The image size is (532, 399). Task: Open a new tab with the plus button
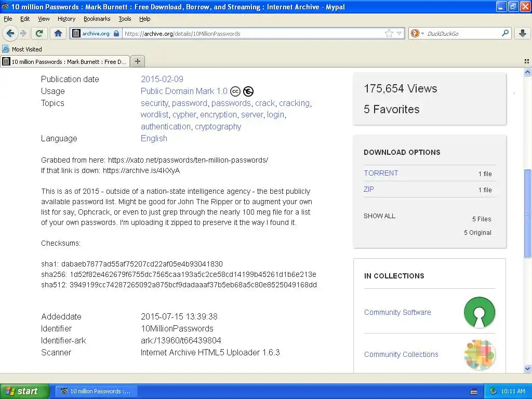pyautogui.click(x=137, y=61)
